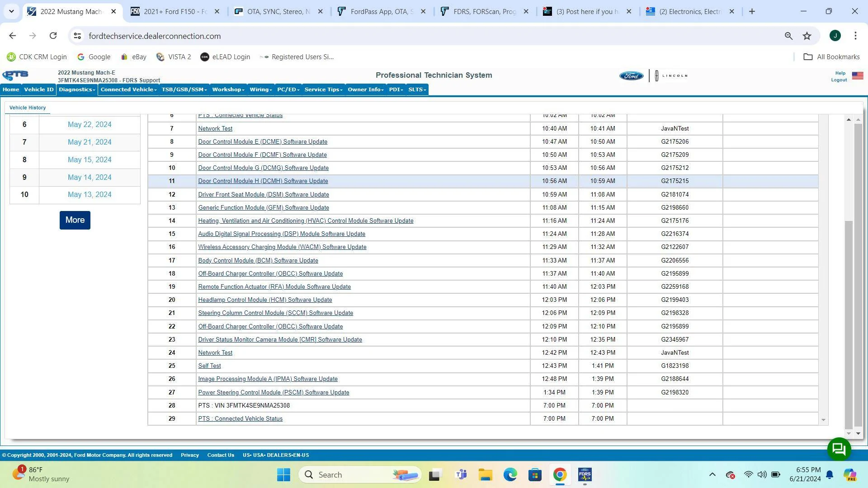Switch to the FDRS, FORScan browser tab

click(485, 11)
